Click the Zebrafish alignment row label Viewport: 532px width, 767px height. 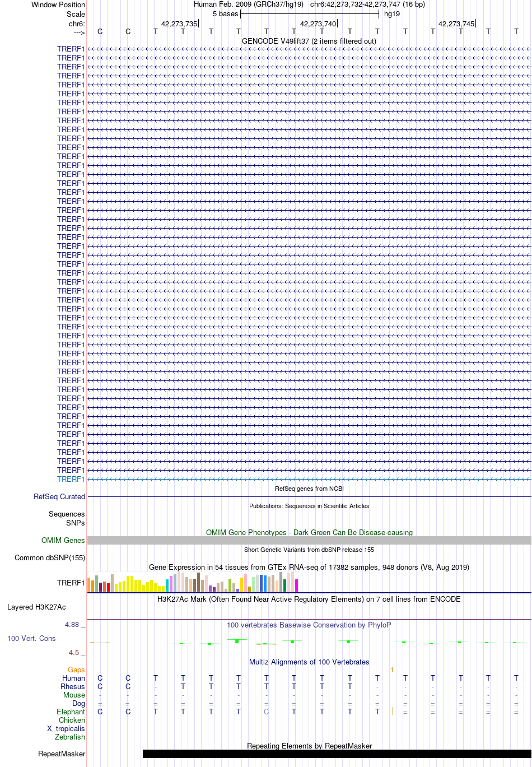pos(70,737)
